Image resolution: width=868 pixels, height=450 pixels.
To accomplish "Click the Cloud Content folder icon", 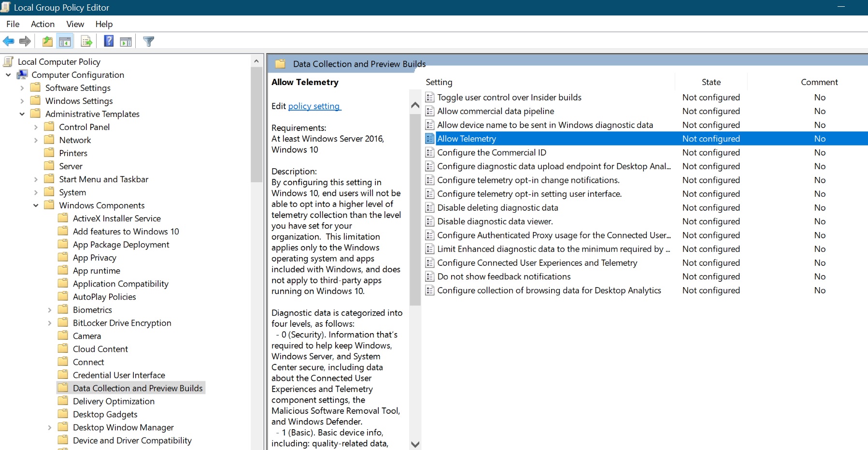I will point(63,348).
